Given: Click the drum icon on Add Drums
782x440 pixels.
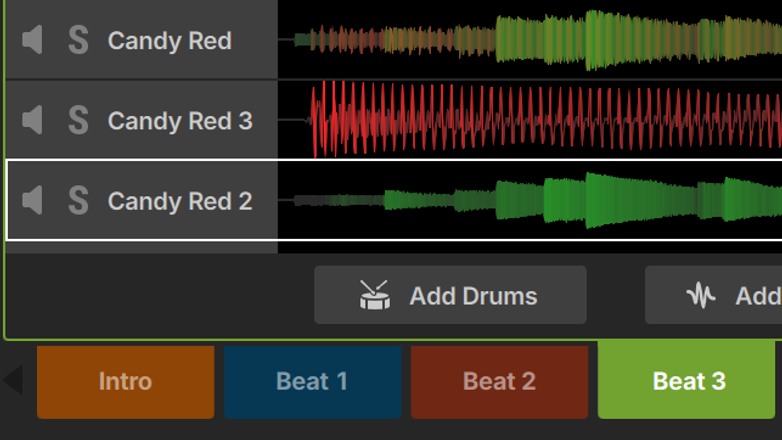Looking at the screenshot, I should pyautogui.click(x=375, y=295).
